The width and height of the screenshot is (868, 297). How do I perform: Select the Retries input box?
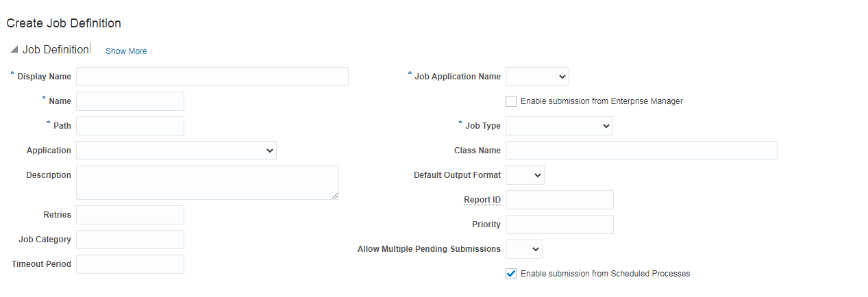[130, 215]
